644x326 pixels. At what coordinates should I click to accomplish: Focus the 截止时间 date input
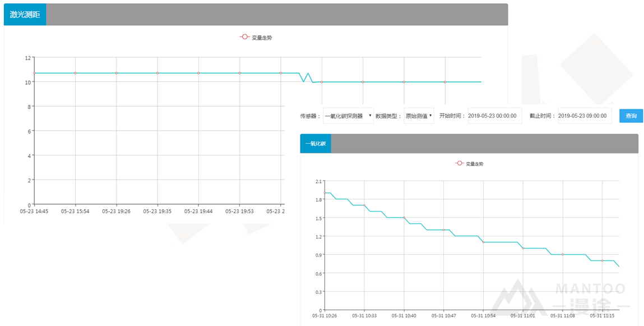click(585, 116)
